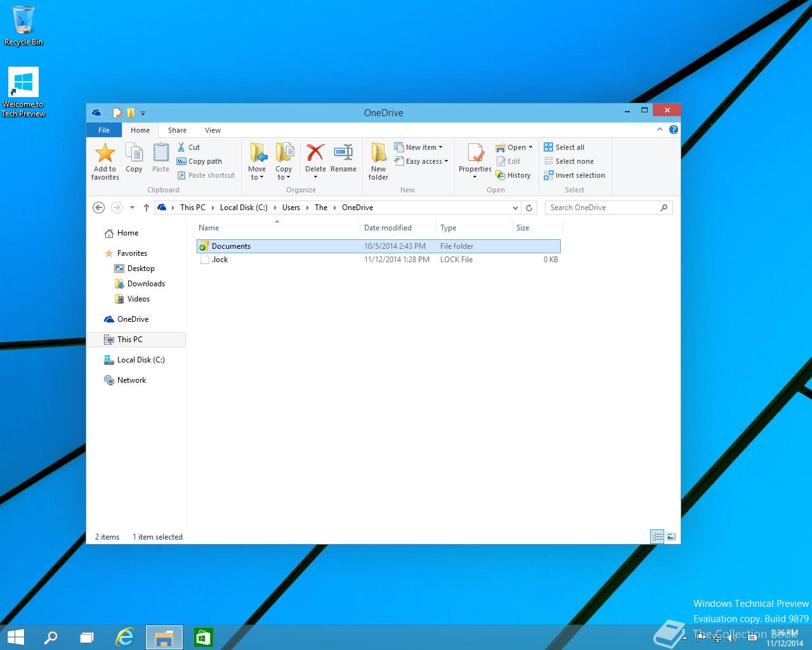Click the address bar history dropdown arrow
The image size is (812, 650).
[x=515, y=208]
